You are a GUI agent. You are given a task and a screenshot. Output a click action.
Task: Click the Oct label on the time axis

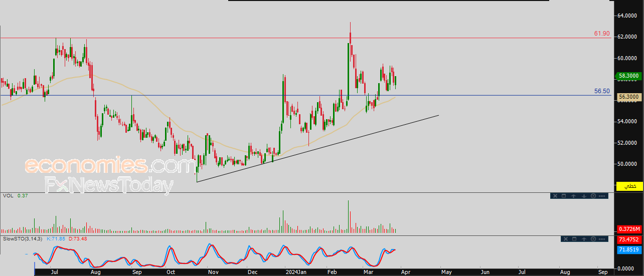click(171, 272)
